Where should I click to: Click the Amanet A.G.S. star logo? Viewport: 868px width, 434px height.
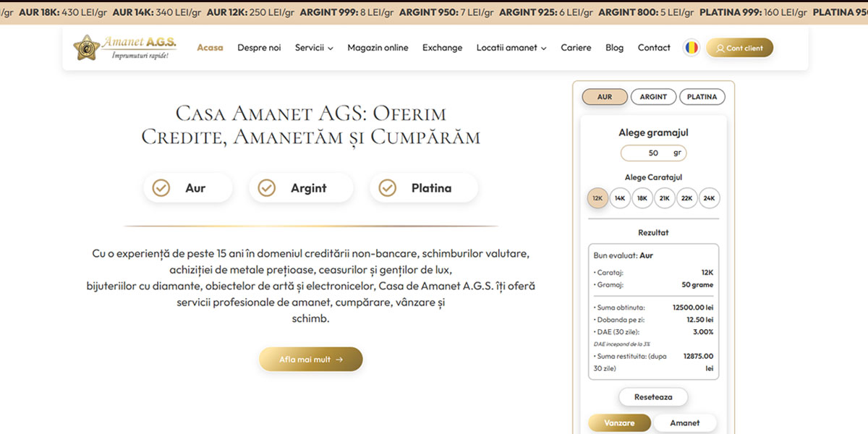click(87, 48)
